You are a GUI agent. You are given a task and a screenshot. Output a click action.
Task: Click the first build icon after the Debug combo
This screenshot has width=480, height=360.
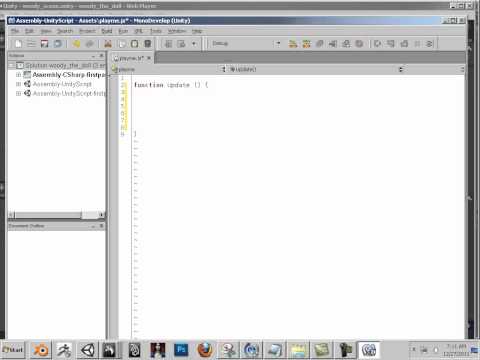pyautogui.click(x=293, y=44)
